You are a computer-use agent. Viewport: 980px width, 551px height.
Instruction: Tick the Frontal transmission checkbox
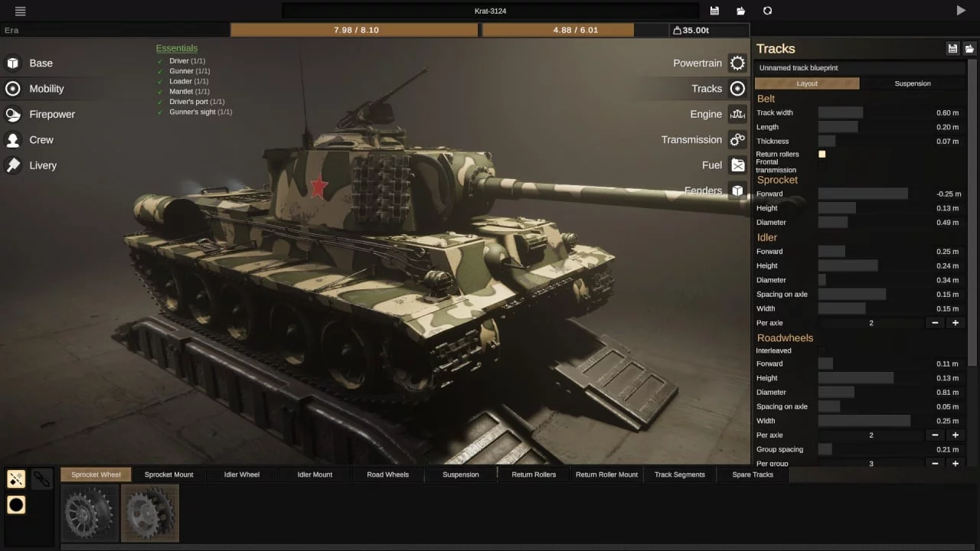822,166
